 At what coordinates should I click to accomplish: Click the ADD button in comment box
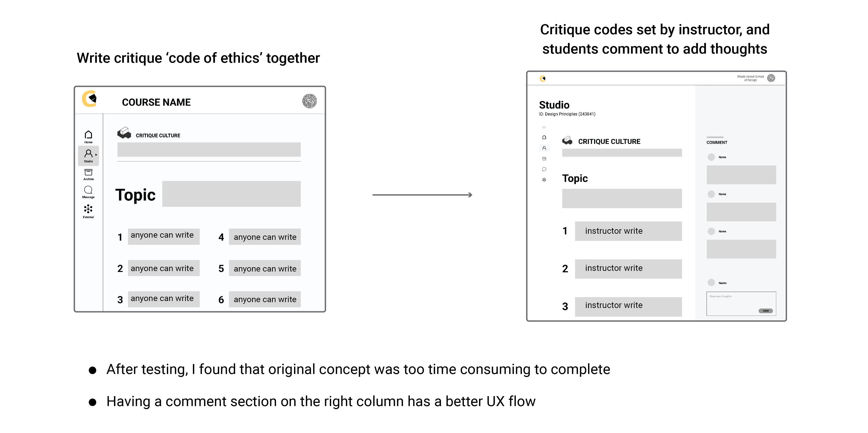pos(766,311)
